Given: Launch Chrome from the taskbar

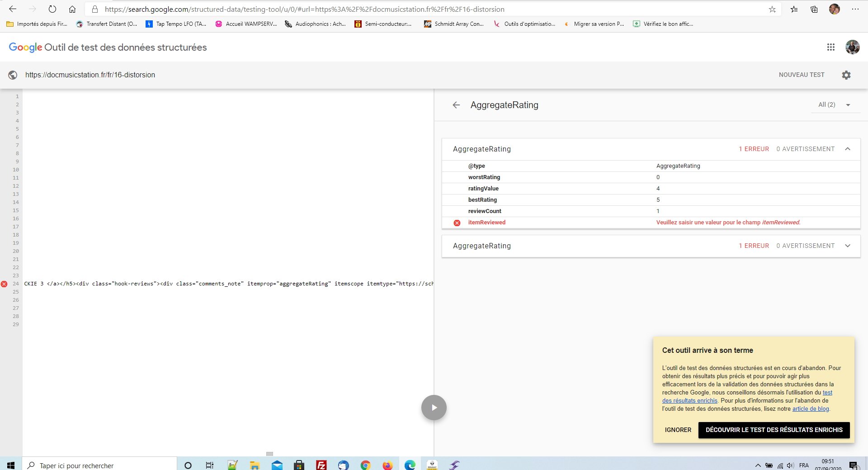Looking at the screenshot, I should [366, 465].
